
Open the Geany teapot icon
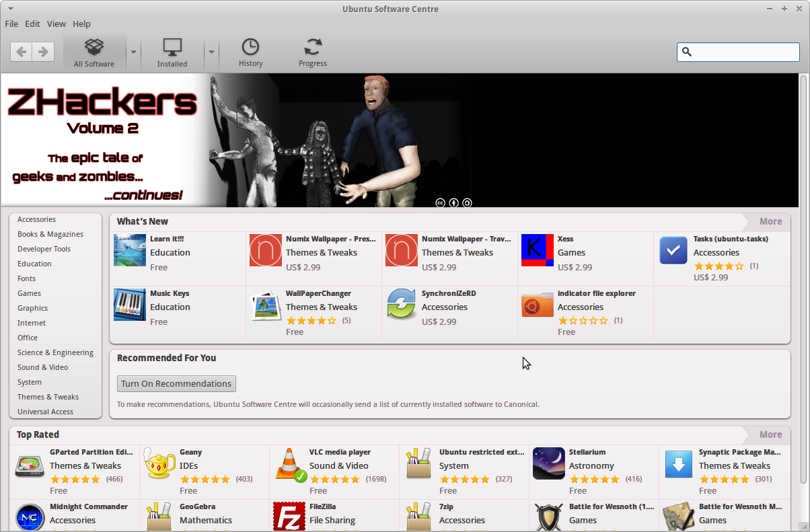coord(159,463)
